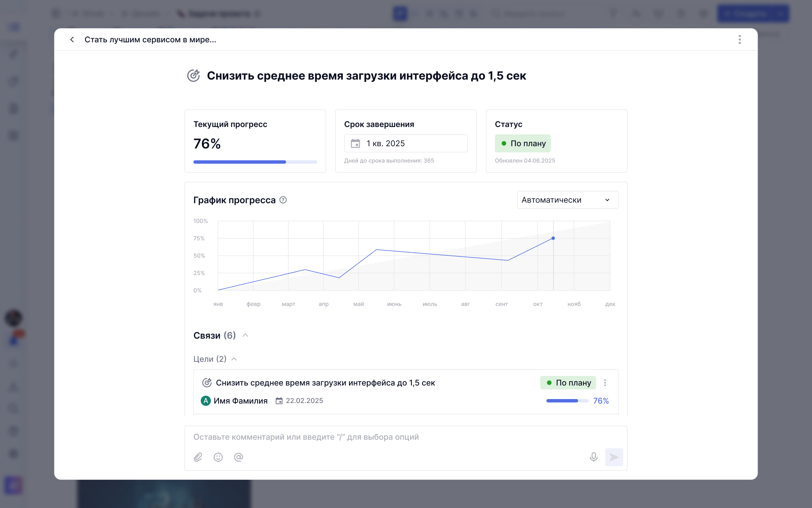
Task: Click the target icon beside the goal title
Action: 194,76
